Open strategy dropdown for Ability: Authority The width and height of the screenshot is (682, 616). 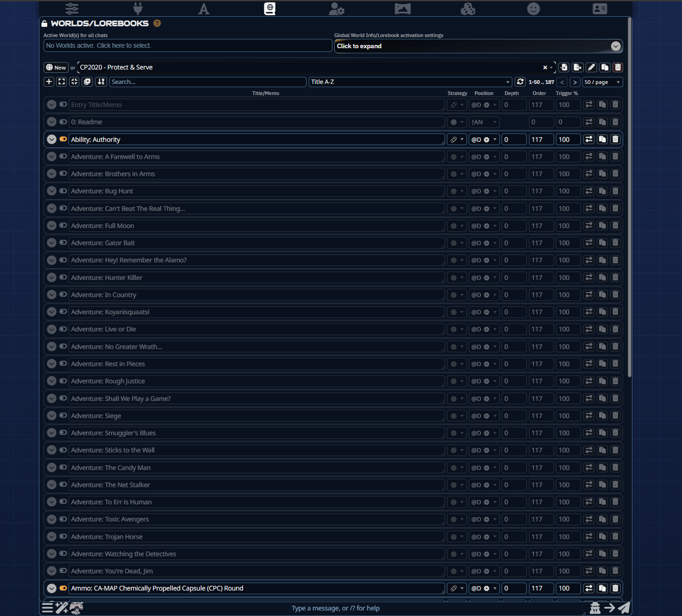pyautogui.click(x=457, y=140)
